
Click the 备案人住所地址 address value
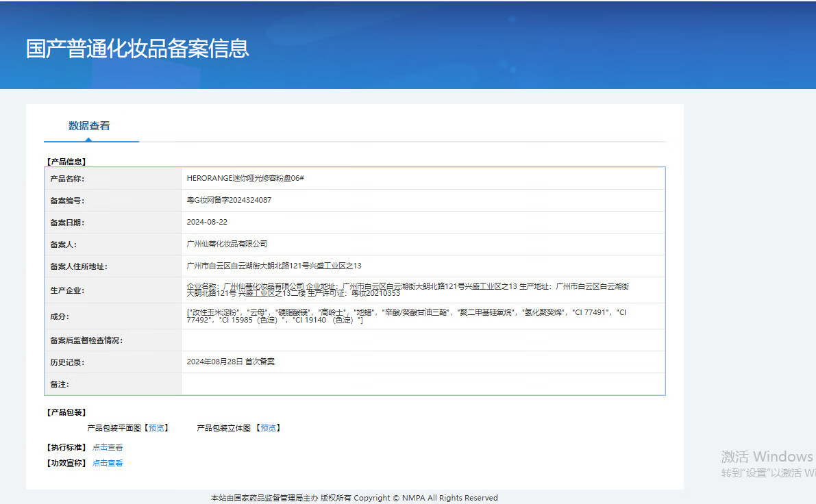(274, 266)
